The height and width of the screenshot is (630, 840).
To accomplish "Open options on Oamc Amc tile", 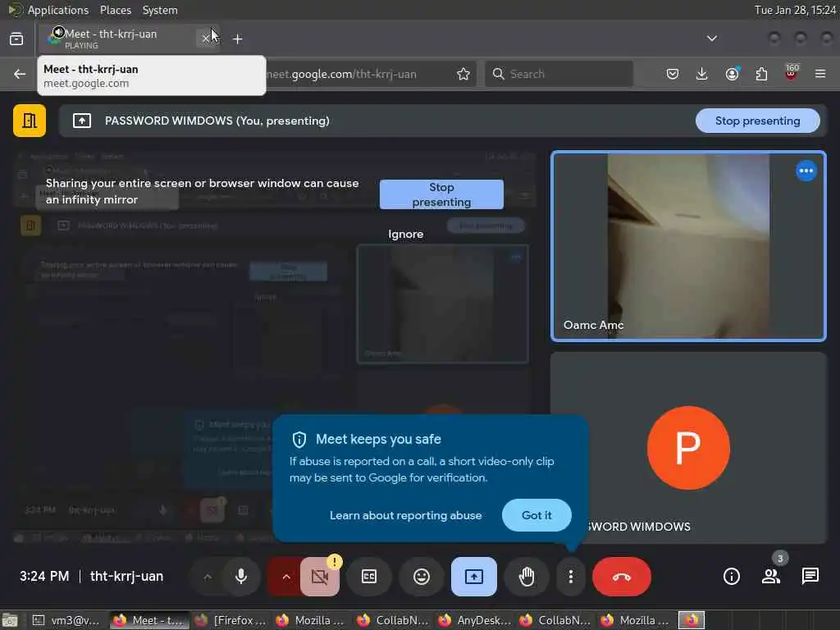I will pyautogui.click(x=806, y=171).
